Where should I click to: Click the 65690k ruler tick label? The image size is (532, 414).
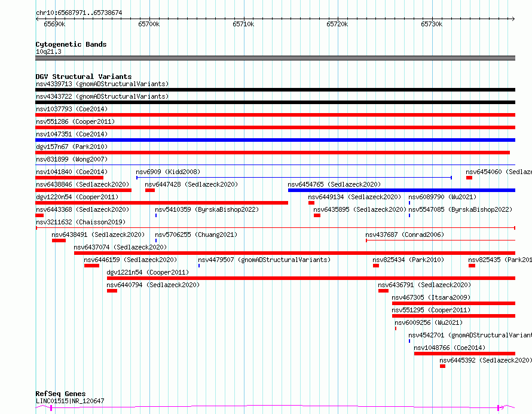point(54,24)
